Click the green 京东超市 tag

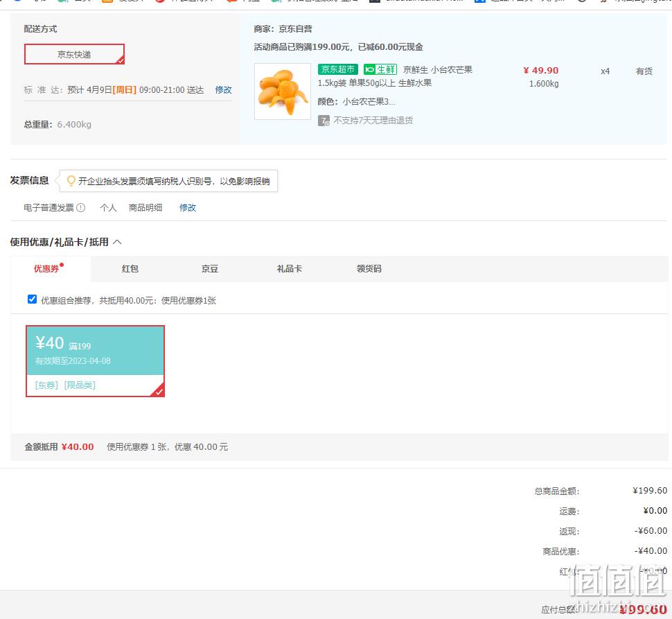pos(338,69)
